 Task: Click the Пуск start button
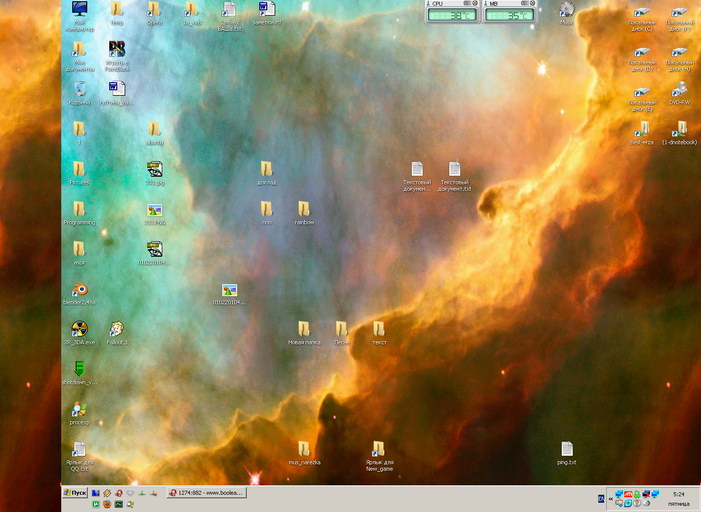coord(75,493)
